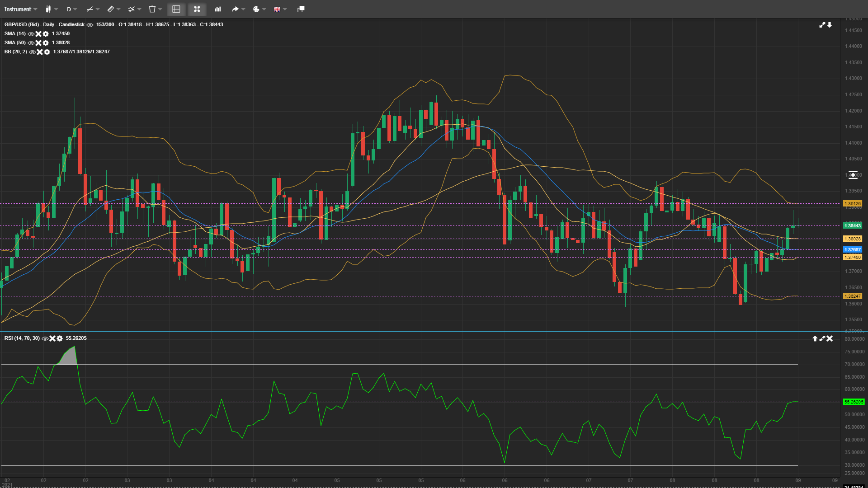This screenshot has width=868, height=488.
Task: Click the SMA (14) legend label
Action: (15, 34)
